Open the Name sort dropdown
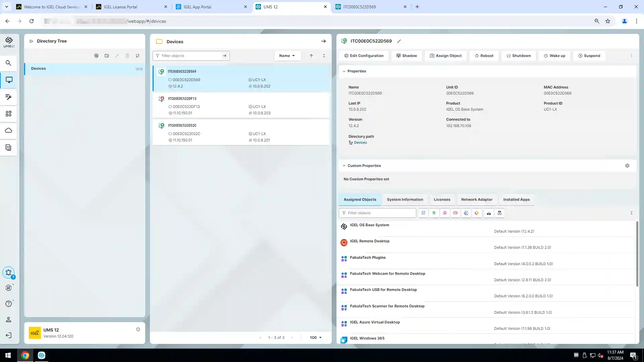This screenshot has height=362, width=644. coord(287,56)
